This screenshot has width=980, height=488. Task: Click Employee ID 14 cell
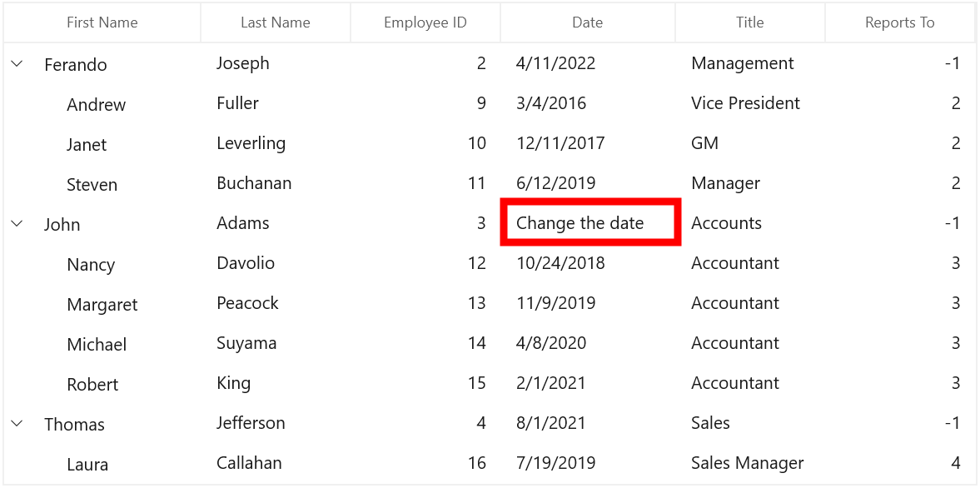(476, 343)
